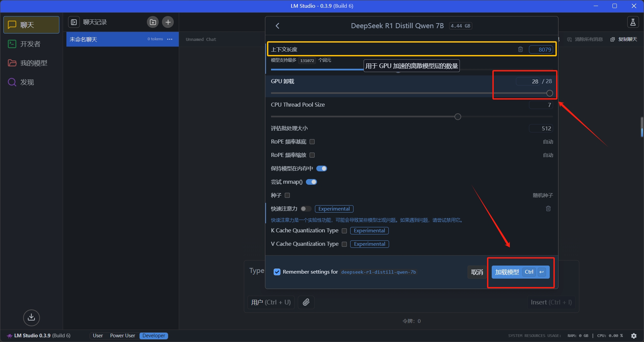The height and width of the screenshot is (342, 644).
Task: Switch to User mode
Action: 98,335
